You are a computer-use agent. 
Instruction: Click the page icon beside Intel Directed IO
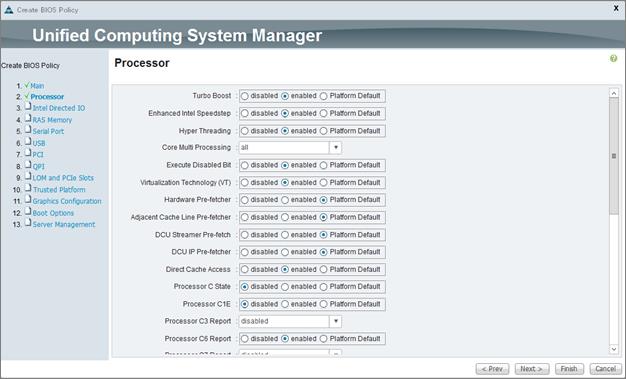tap(28, 106)
